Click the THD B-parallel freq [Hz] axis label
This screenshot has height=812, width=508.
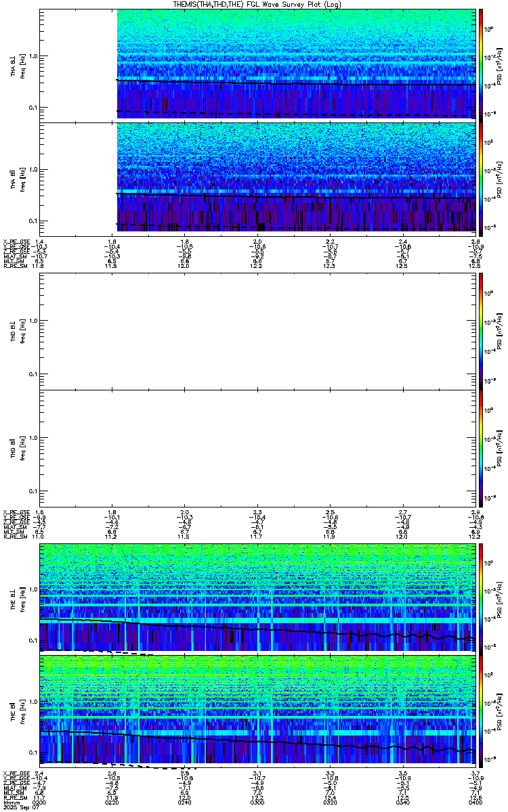coord(22,447)
